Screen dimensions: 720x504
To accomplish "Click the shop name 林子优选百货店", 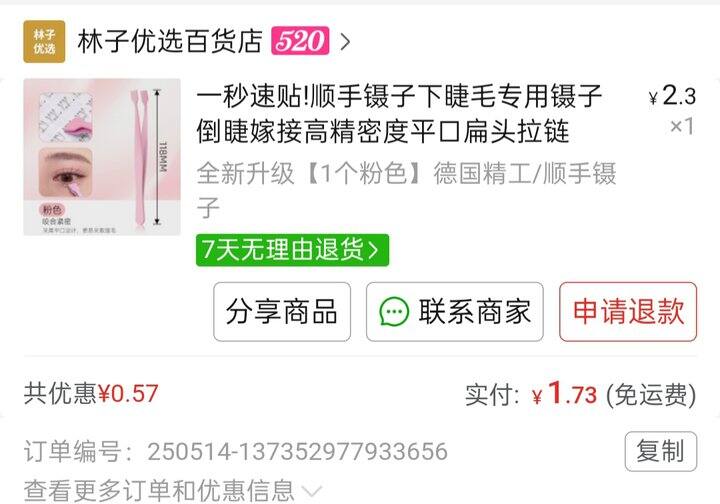I will [170, 41].
